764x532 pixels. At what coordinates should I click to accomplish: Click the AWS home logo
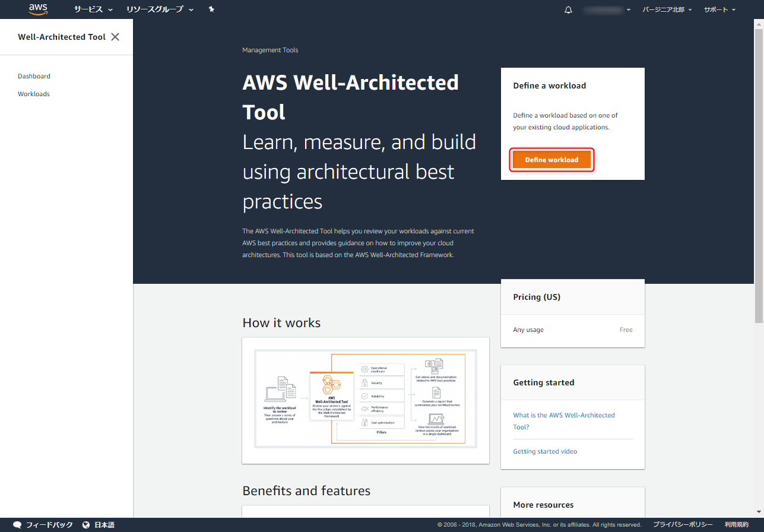pyautogui.click(x=37, y=9)
